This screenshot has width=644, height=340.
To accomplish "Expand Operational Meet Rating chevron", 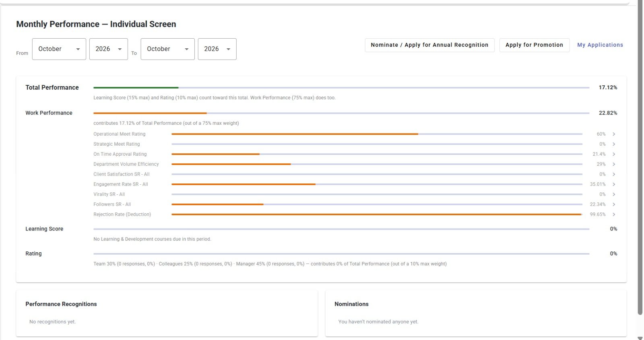I will point(614,134).
